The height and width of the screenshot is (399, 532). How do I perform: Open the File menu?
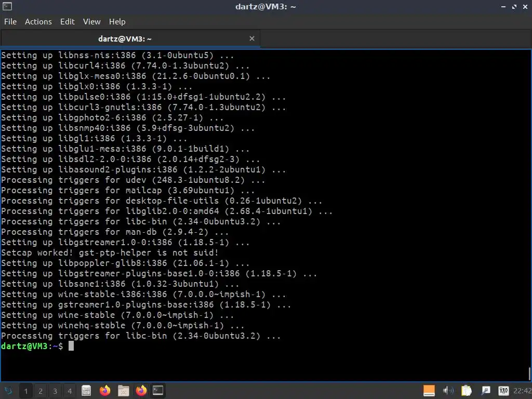[x=10, y=22]
